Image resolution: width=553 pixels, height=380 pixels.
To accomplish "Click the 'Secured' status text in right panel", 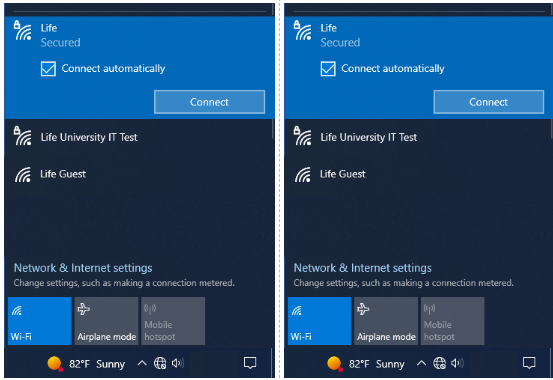I will (340, 43).
